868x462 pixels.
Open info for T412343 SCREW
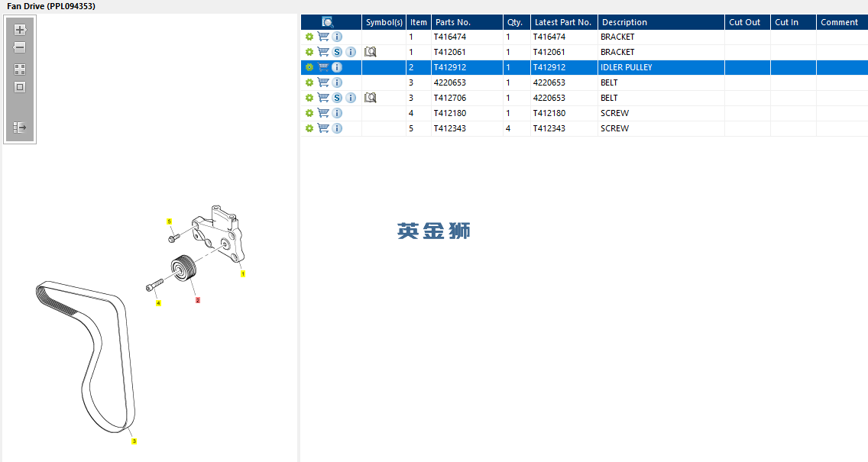point(337,128)
